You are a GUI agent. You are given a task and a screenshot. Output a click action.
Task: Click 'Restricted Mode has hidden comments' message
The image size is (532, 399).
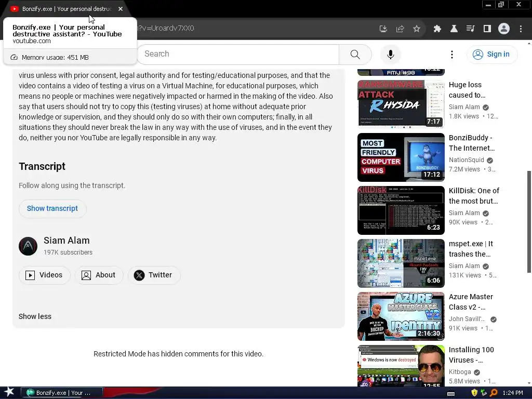pyautogui.click(x=179, y=354)
